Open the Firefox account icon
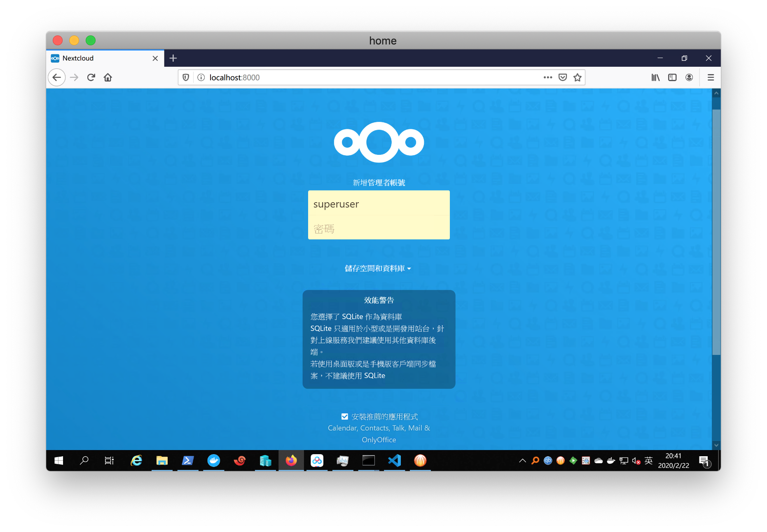This screenshot has width=767, height=532. (689, 77)
